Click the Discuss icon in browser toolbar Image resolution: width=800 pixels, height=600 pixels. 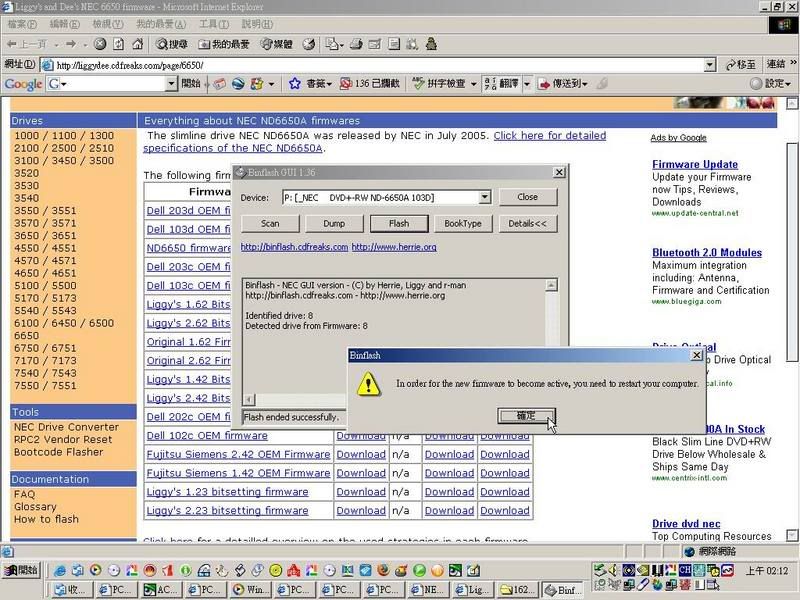tap(394, 44)
